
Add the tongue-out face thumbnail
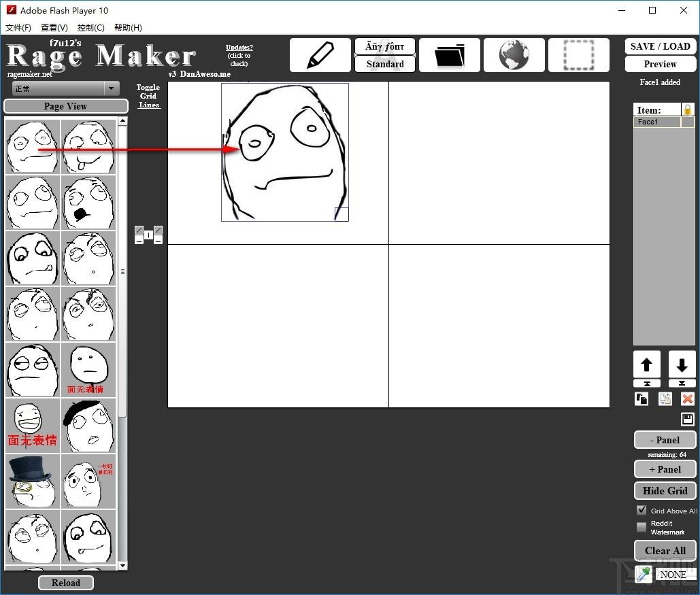coord(88,147)
